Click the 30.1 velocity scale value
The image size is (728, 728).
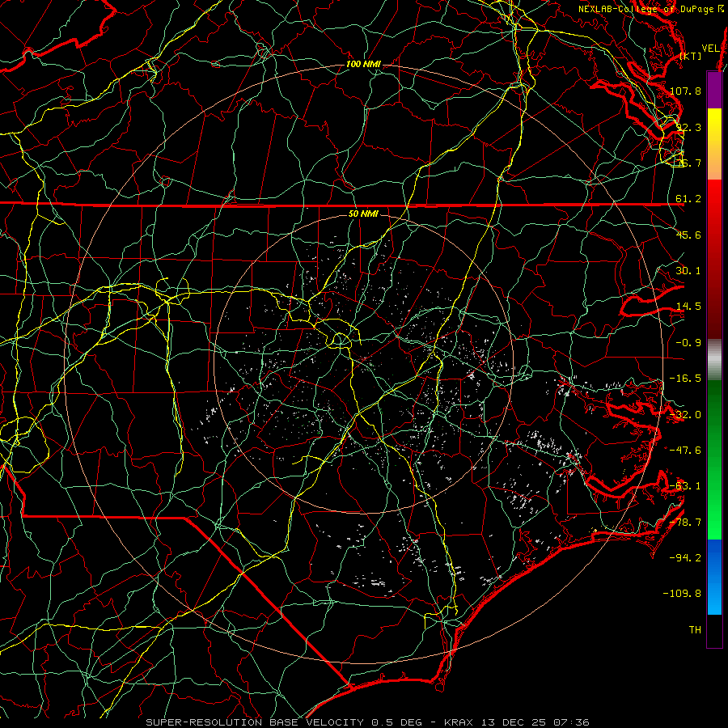coord(688,271)
